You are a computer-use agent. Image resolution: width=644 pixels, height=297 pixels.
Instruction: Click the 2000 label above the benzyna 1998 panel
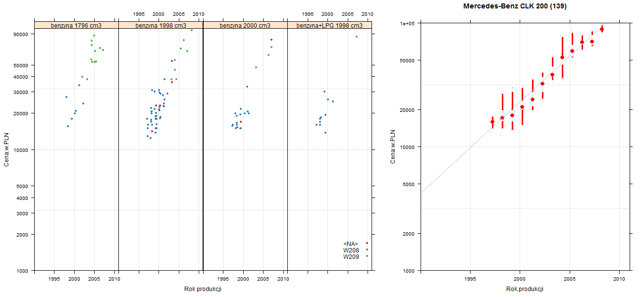(159, 14)
